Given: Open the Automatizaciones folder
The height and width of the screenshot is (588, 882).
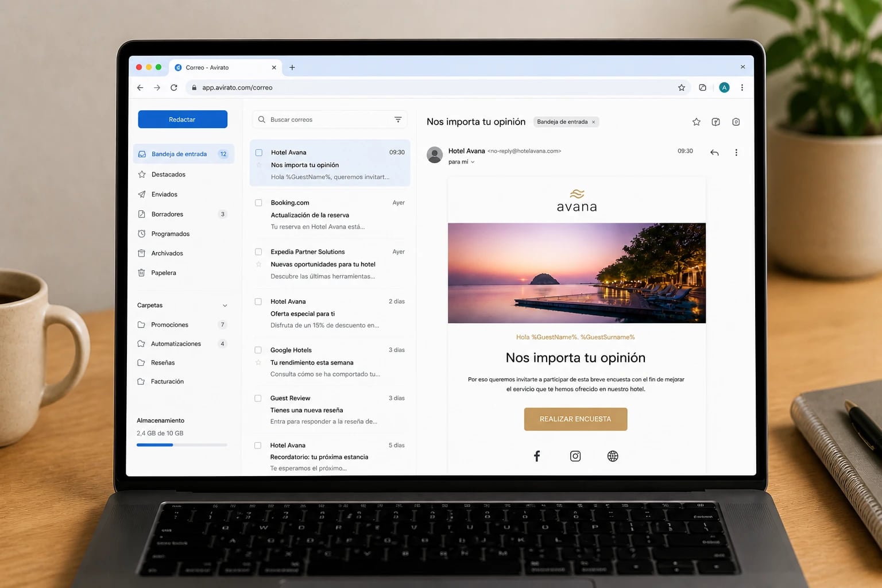Looking at the screenshot, I should click(184, 343).
